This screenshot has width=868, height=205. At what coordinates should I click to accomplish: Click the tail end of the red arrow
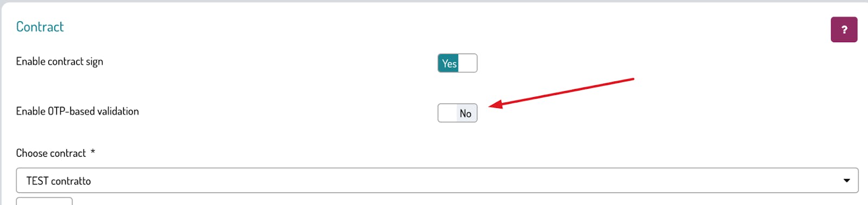tap(632, 79)
